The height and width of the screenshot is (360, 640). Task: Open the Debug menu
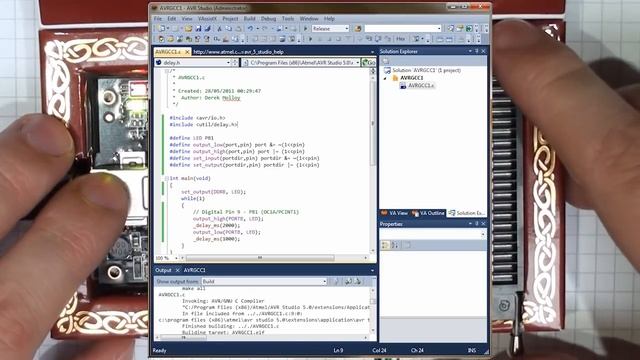pos(268,19)
